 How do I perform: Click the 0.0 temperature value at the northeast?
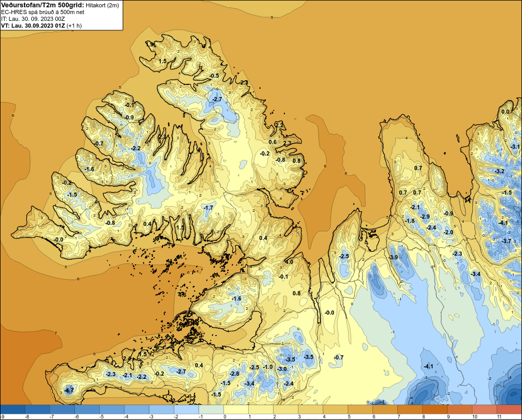[x=505, y=112]
